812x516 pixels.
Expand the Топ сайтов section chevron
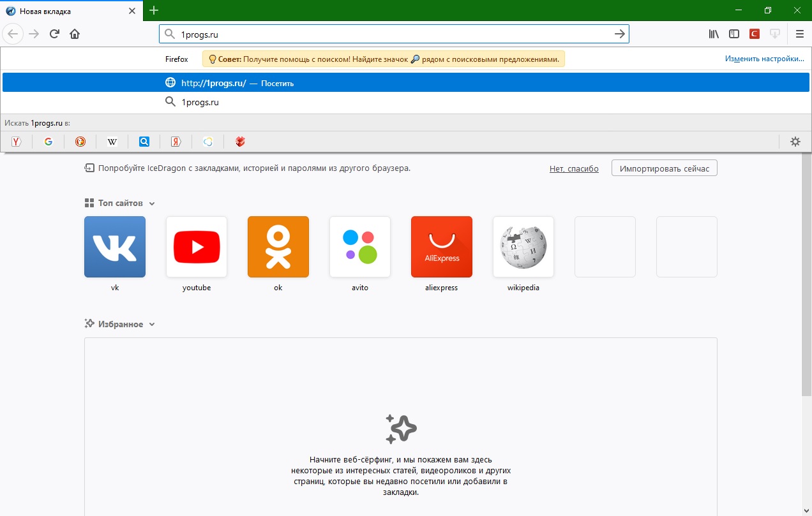coord(152,203)
